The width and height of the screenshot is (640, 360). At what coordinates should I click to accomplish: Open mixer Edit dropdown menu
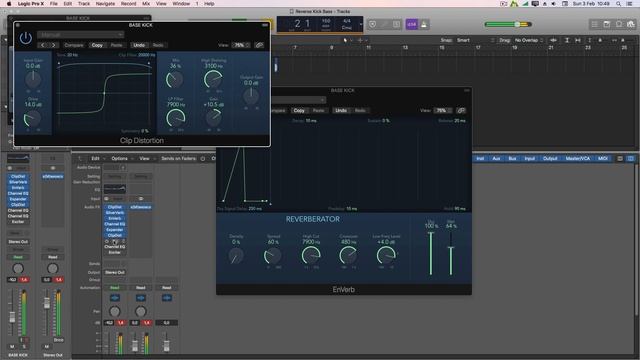tap(98, 158)
